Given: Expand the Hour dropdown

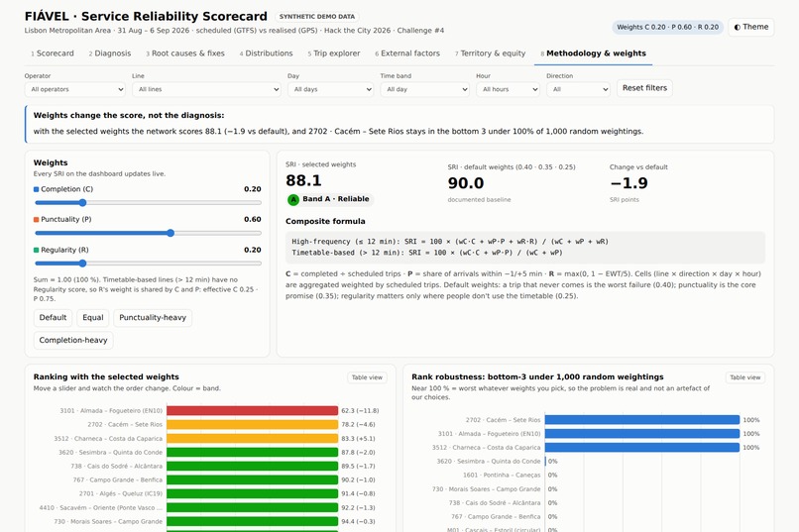Looking at the screenshot, I should click(x=508, y=89).
